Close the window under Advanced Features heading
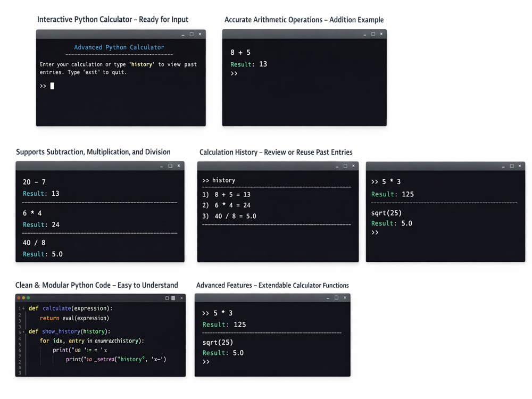The height and width of the screenshot is (399, 532). tap(345, 297)
